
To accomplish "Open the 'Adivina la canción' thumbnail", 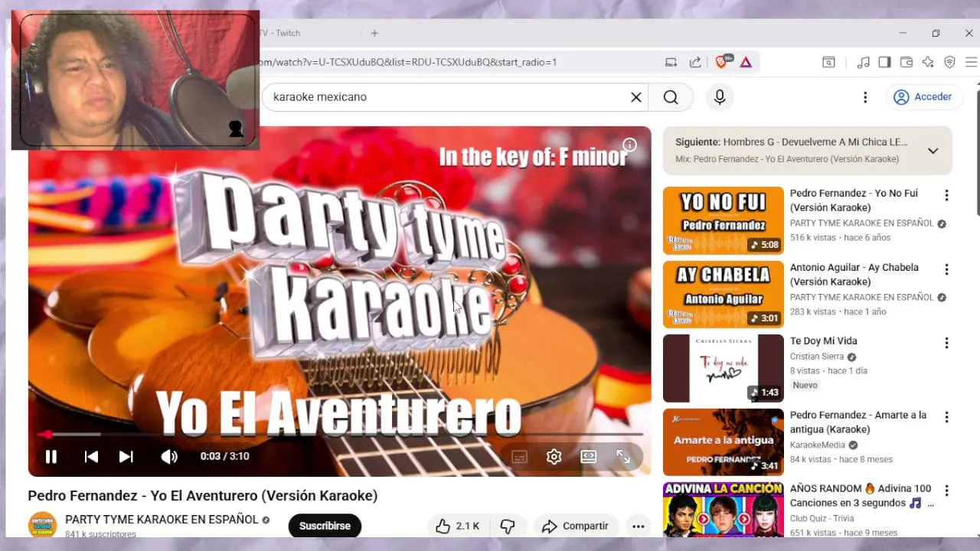I will [724, 510].
